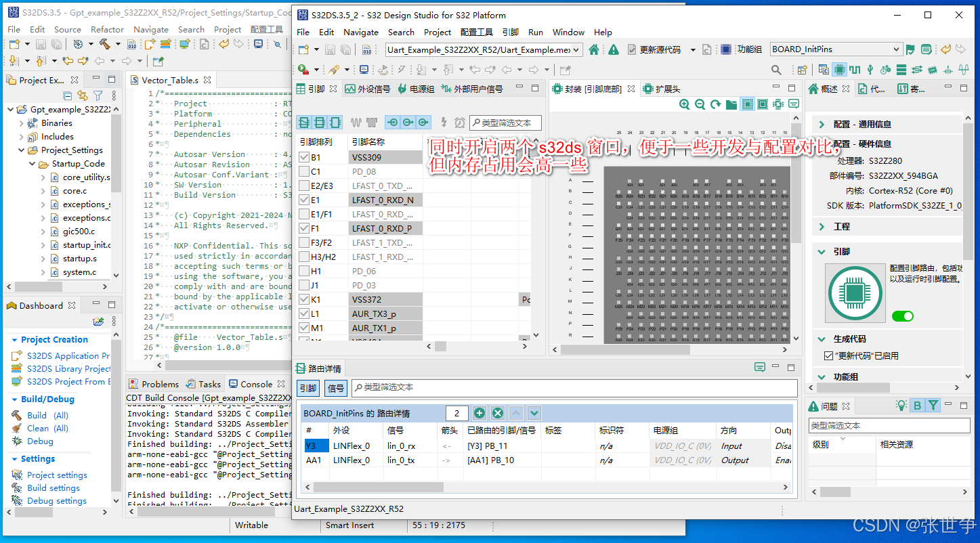This screenshot has width=980, height=543.
Task: Toggle checkbox for pin L1
Action: (x=304, y=313)
